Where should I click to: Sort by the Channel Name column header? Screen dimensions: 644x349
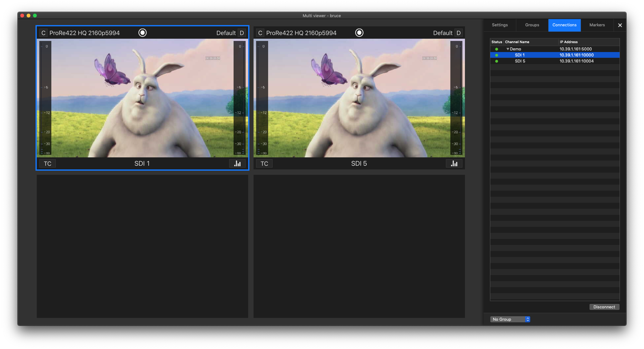coord(531,42)
